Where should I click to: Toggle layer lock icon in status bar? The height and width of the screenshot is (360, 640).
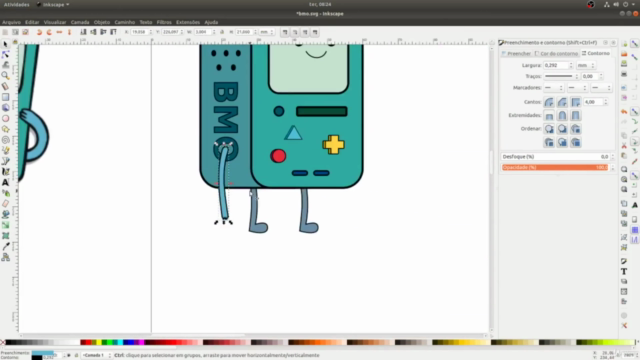76,356
